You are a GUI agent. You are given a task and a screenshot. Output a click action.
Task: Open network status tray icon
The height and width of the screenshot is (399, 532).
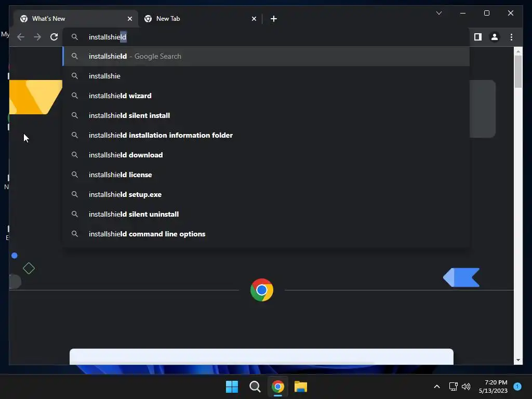point(453,387)
